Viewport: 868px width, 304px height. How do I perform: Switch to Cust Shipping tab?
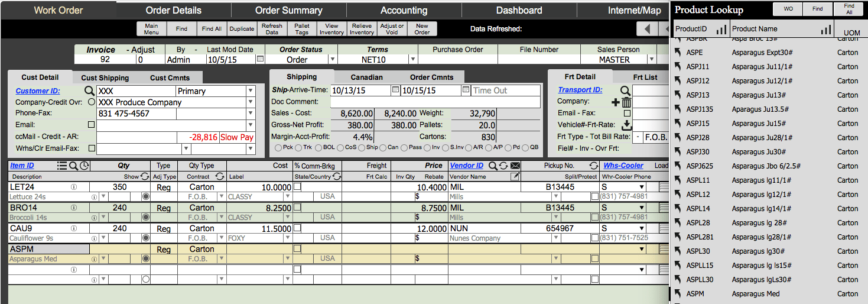pos(105,77)
